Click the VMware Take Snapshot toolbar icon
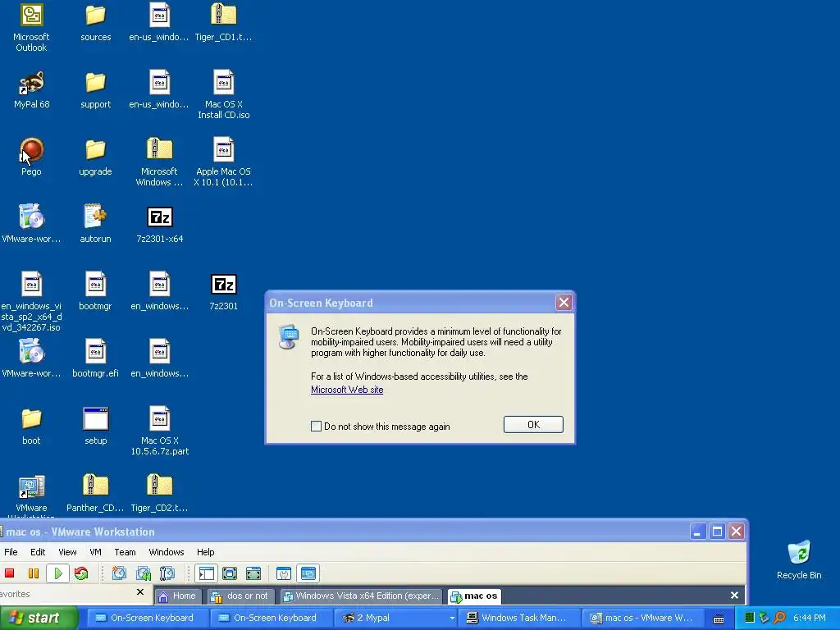 point(119,573)
